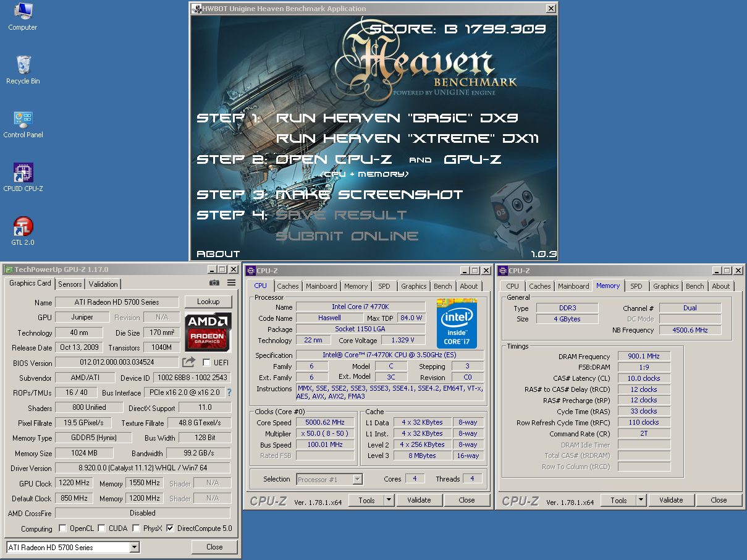Click Run Heaven "Xtreme" DX11
This screenshot has height=560, width=747.
407,138
